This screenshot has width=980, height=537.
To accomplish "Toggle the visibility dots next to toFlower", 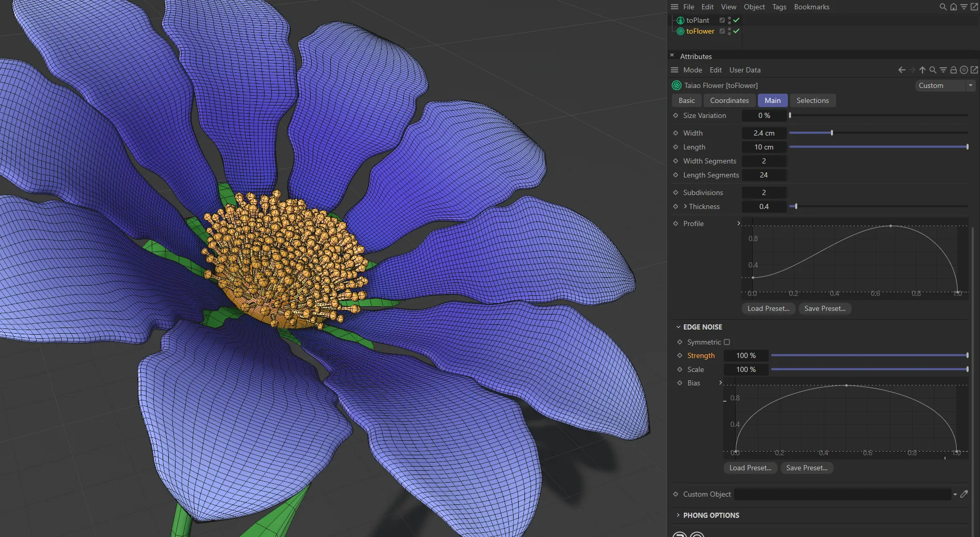I will click(729, 31).
